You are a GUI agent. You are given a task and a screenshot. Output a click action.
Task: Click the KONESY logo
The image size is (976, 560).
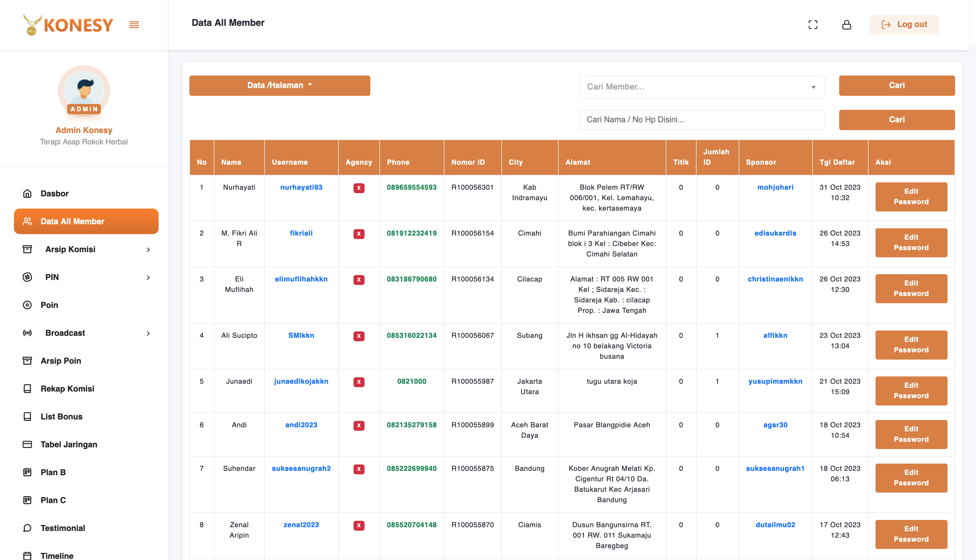pyautogui.click(x=68, y=25)
